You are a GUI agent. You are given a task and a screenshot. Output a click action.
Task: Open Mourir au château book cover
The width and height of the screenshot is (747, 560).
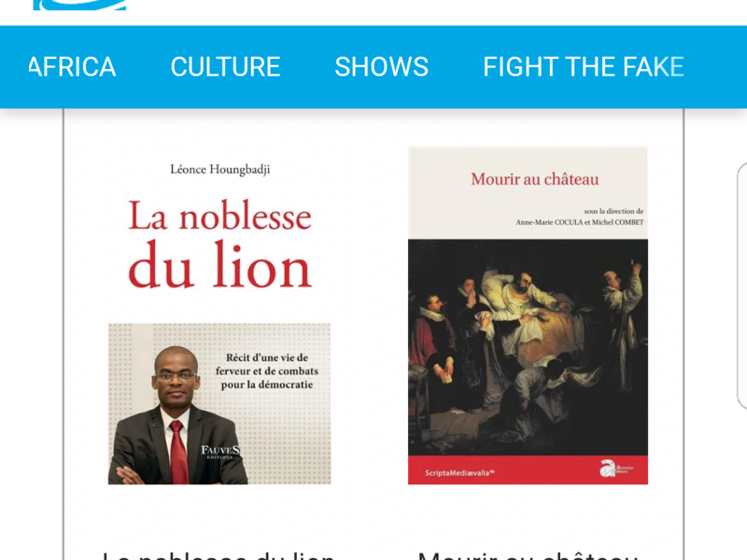pyautogui.click(x=528, y=315)
